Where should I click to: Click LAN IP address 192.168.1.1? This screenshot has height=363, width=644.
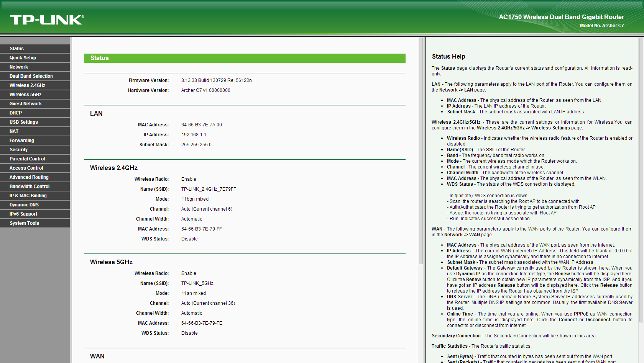(194, 135)
